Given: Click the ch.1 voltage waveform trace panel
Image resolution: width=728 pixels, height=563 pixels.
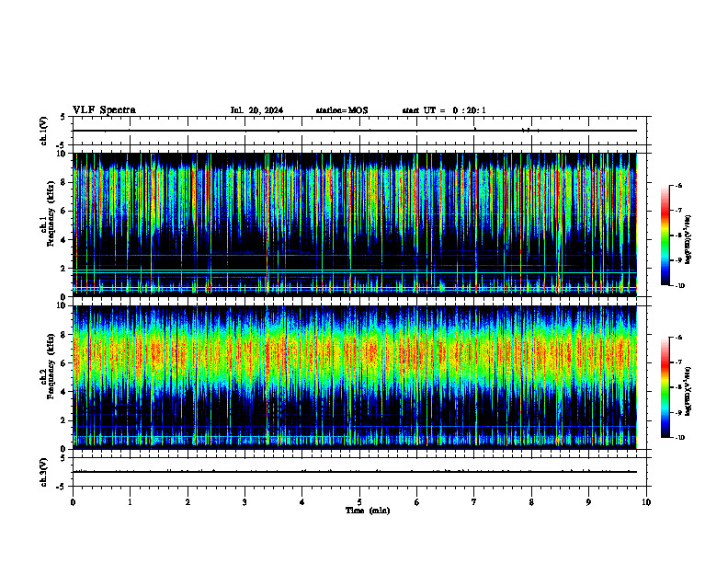Looking at the screenshot, I should click(361, 131).
